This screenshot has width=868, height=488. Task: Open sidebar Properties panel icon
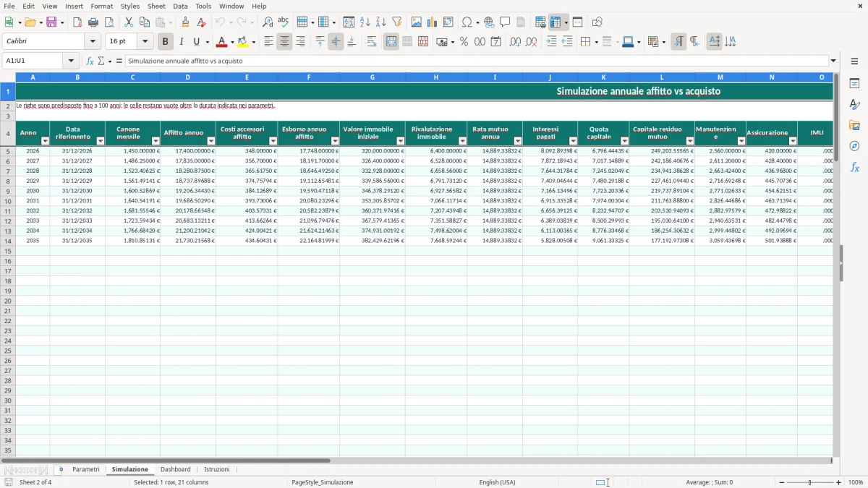[854, 84]
